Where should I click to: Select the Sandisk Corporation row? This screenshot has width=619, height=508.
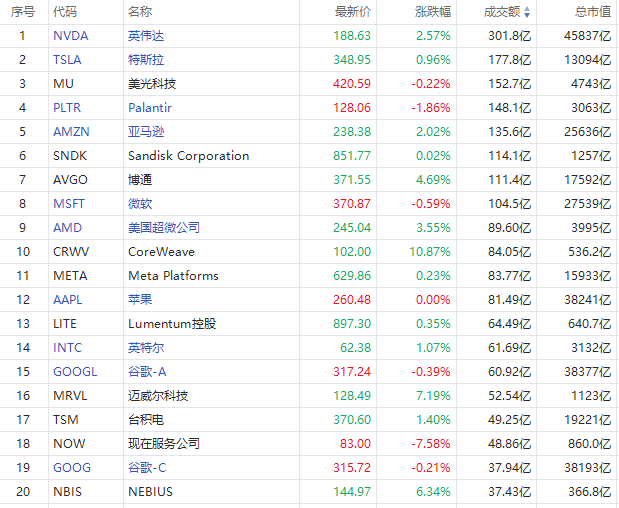(188, 155)
